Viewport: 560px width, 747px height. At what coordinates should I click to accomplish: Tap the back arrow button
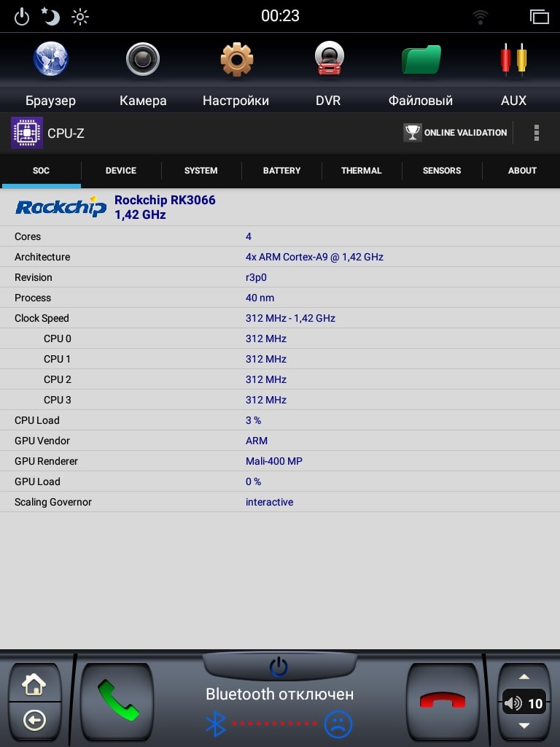[x=34, y=720]
